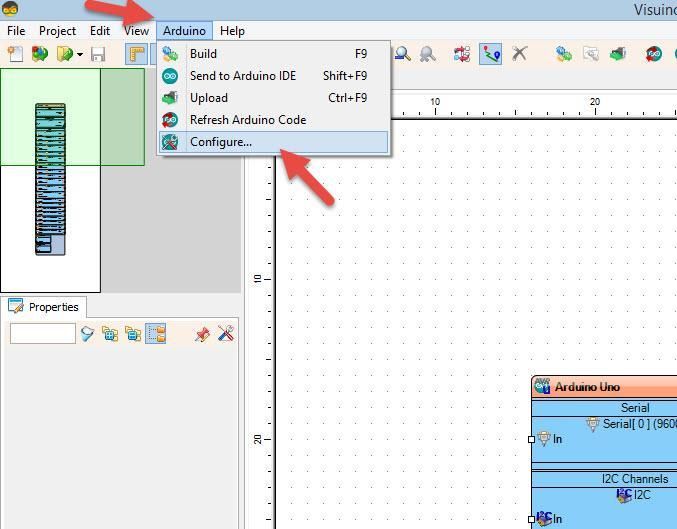677x529 pixels.
Task: Click the Build icon in the main toolbar
Action: coord(563,54)
